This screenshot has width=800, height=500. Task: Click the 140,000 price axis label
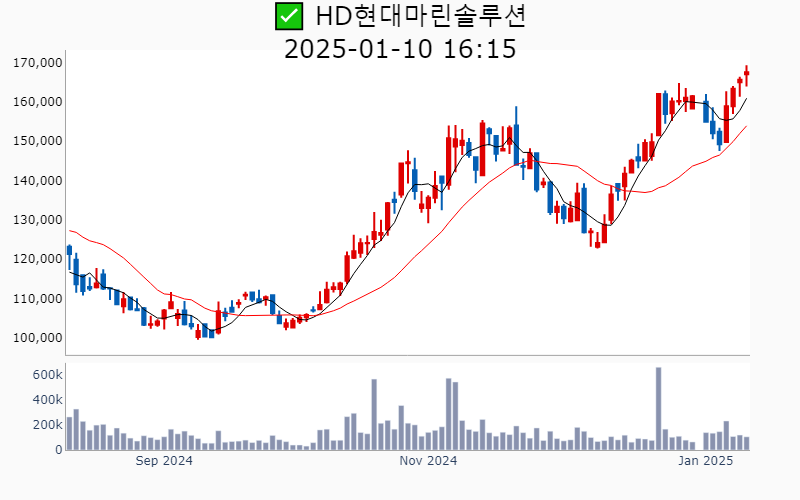click(38, 181)
